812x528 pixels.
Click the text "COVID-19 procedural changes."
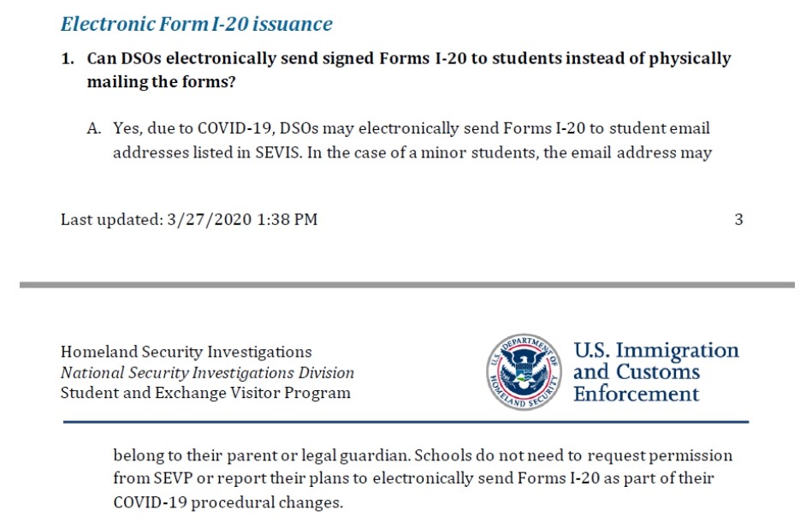click(228, 502)
